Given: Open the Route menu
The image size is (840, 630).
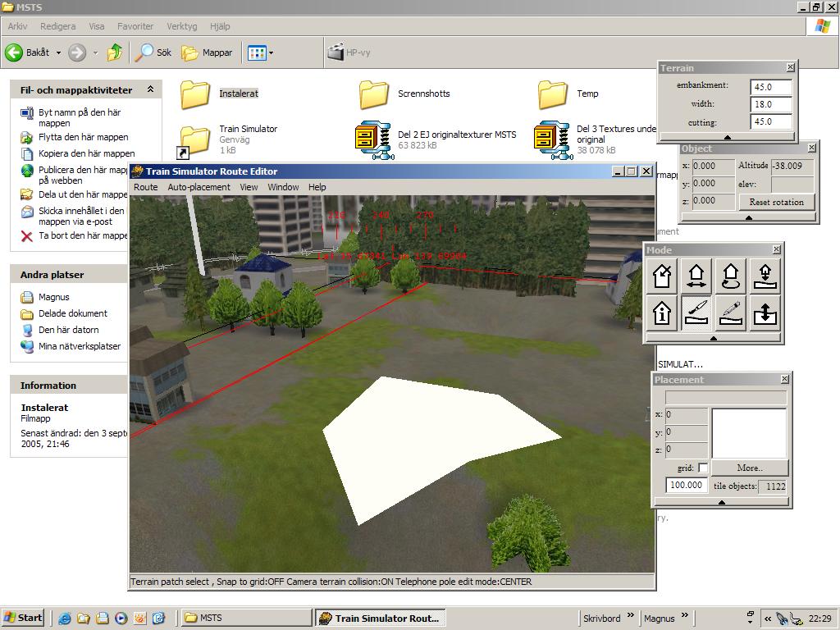Looking at the screenshot, I should coord(146,187).
